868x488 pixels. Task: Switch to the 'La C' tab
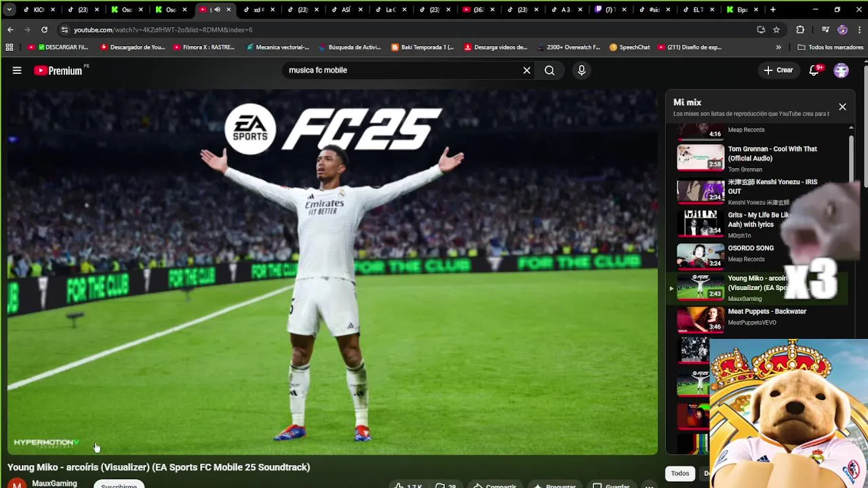tap(390, 9)
